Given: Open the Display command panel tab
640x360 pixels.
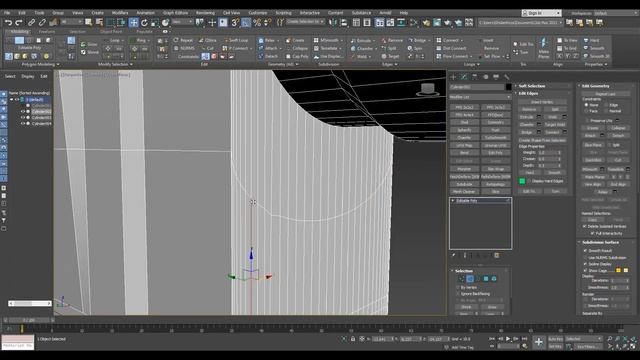Looking at the screenshot, I should pos(496,77).
